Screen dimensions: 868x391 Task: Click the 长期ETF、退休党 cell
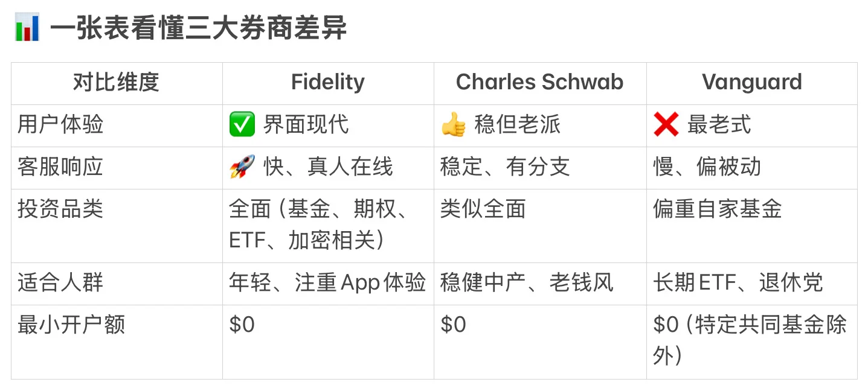click(738, 283)
